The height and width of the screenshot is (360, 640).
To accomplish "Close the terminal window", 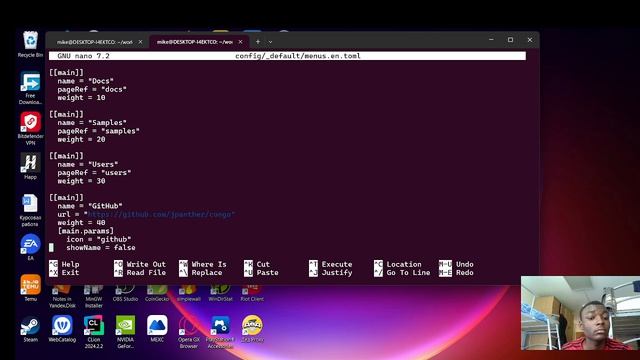I will 529,40.
